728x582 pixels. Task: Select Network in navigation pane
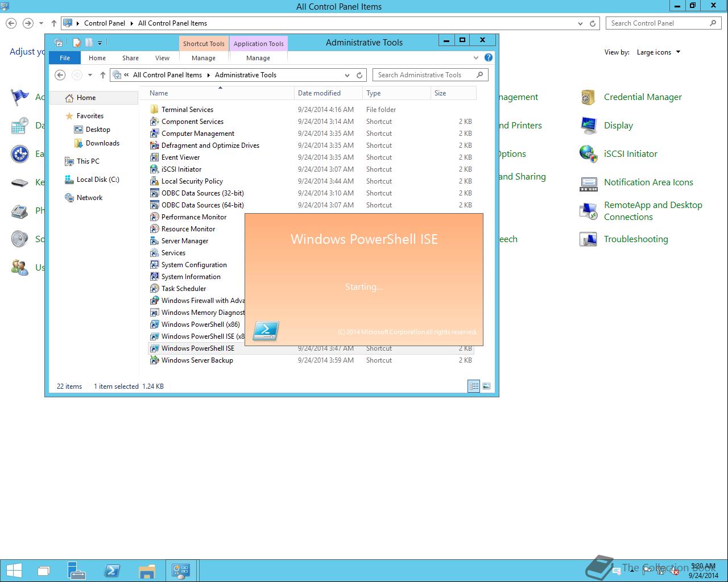[x=84, y=198]
